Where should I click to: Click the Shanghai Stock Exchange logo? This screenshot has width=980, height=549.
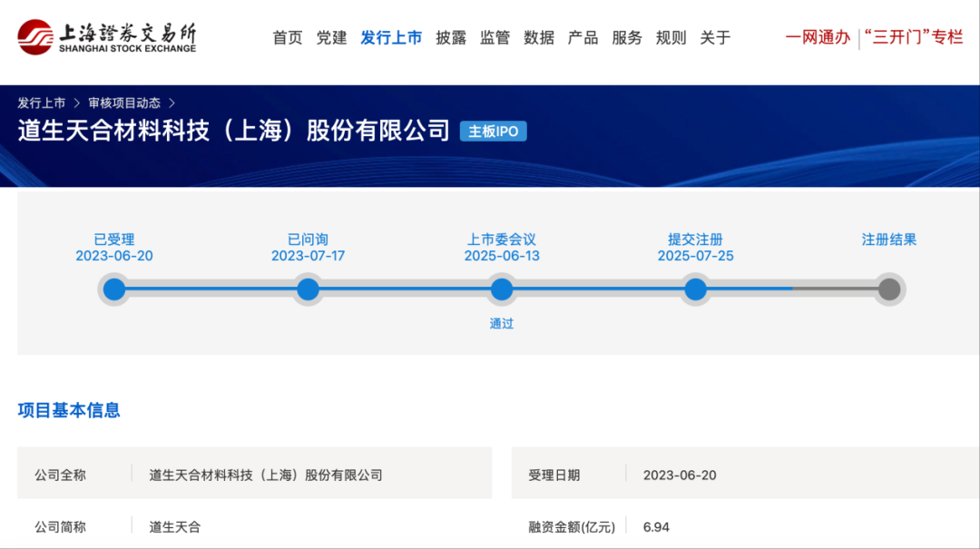[x=106, y=37]
